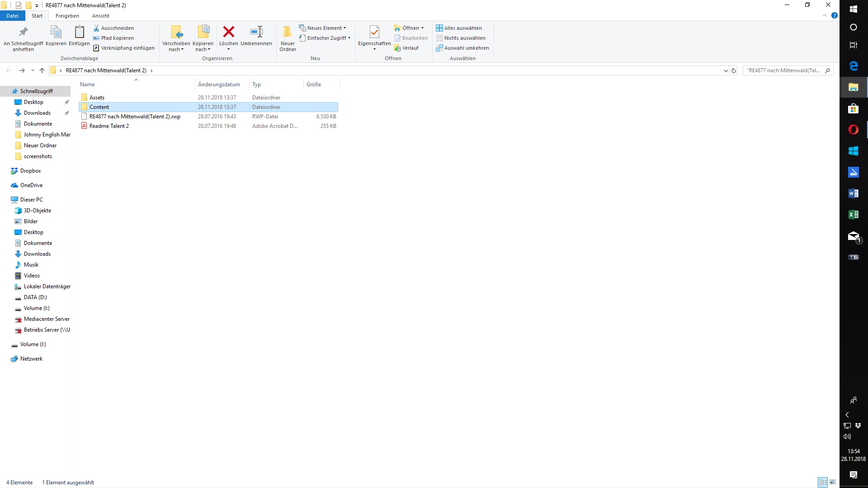Screen dimensions: 868x488
Task: Click the Ausschneiden scissors icon
Action: click(x=96, y=28)
